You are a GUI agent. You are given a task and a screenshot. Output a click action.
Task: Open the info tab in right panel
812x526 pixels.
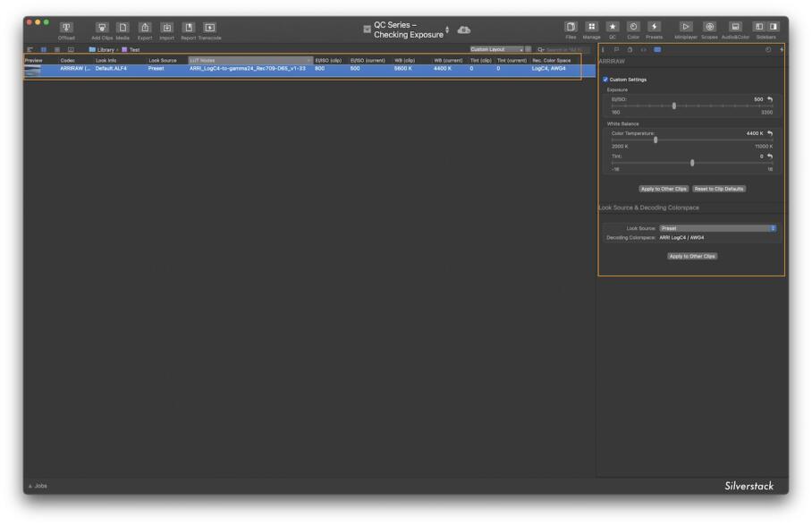coord(603,50)
